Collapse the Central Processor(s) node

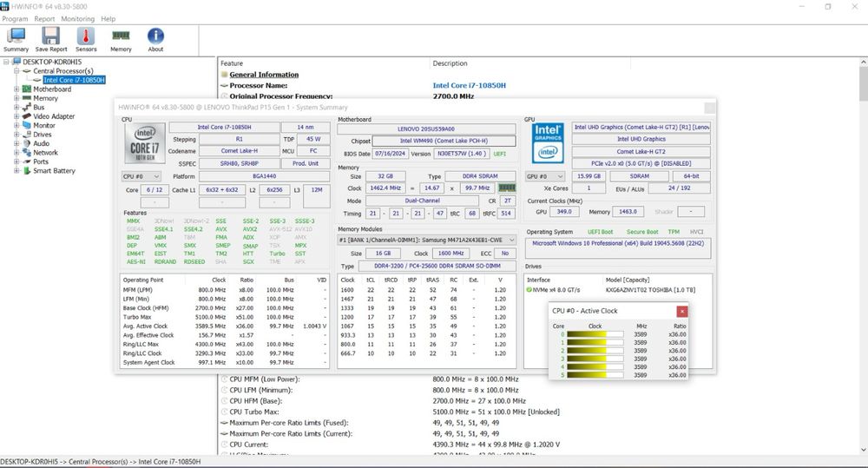coord(16,71)
